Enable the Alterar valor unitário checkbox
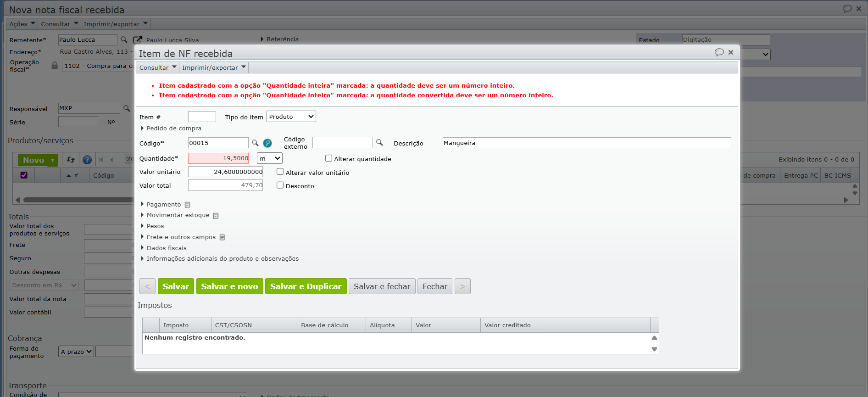This screenshot has height=397, width=868. pyautogui.click(x=280, y=172)
